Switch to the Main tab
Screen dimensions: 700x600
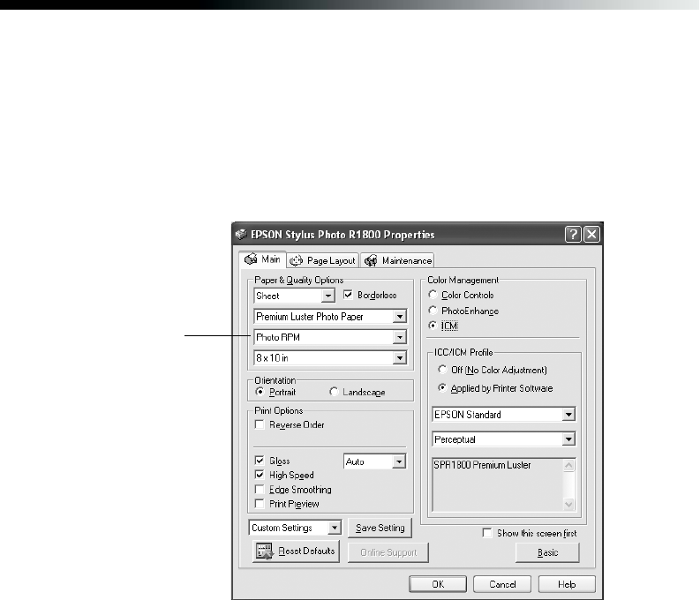coord(262,259)
